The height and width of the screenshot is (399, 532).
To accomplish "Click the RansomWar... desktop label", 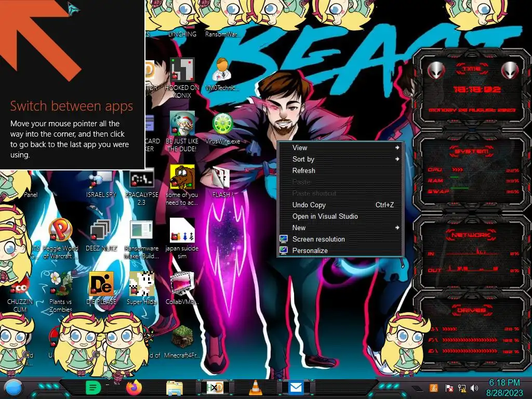I will [x=222, y=34].
